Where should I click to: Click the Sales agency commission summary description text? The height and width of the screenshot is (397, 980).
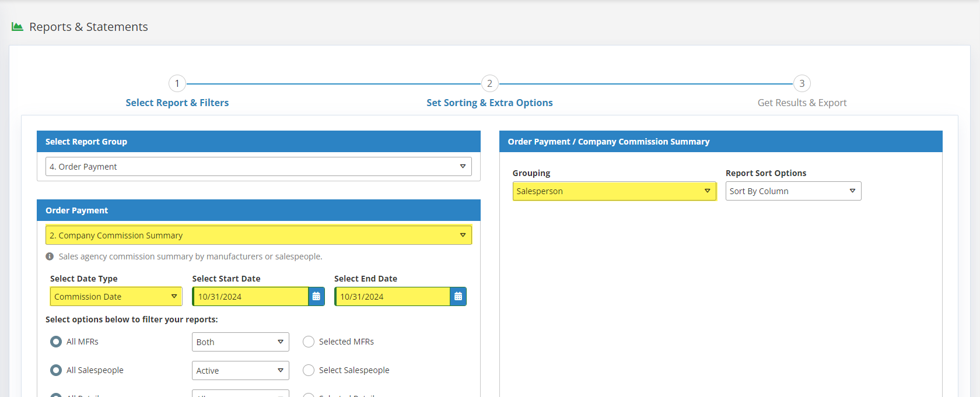point(190,257)
